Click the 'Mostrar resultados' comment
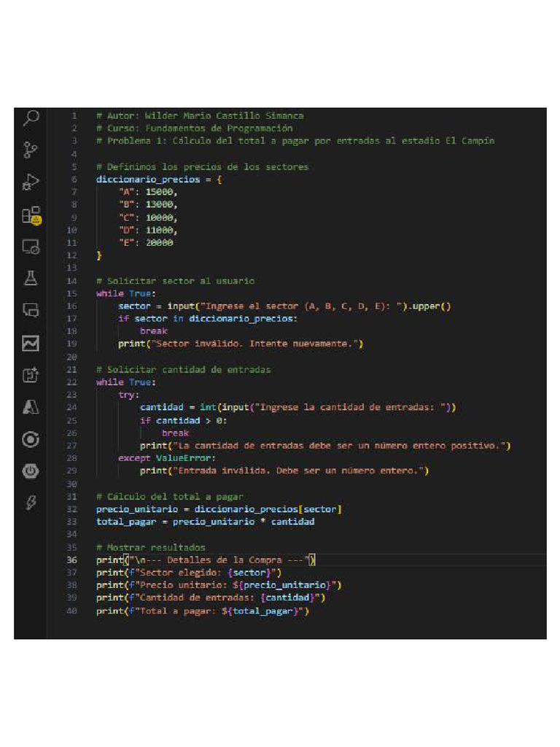The image size is (560, 747). pos(150,547)
